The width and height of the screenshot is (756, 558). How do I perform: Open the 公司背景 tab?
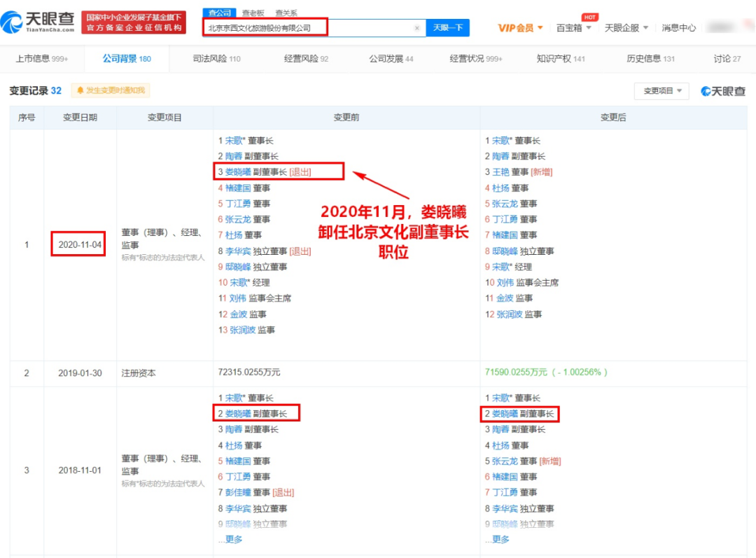(x=126, y=59)
